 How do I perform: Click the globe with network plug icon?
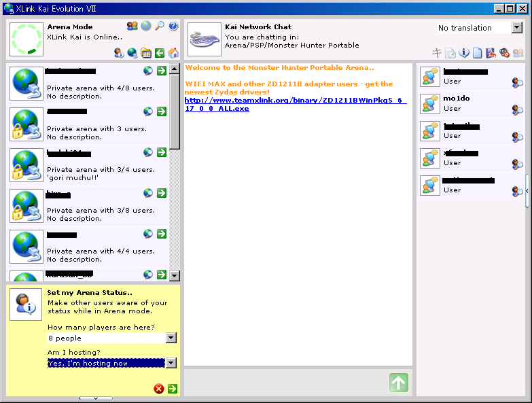pyautogui.click(x=132, y=53)
